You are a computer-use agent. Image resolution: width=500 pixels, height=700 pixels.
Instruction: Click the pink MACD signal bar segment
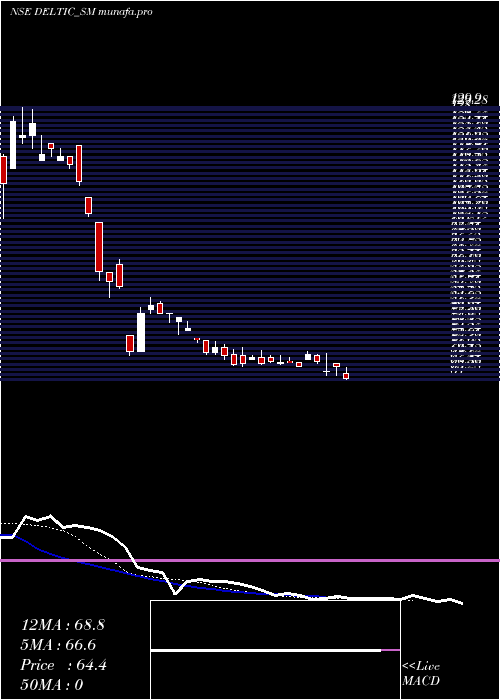(x=391, y=650)
